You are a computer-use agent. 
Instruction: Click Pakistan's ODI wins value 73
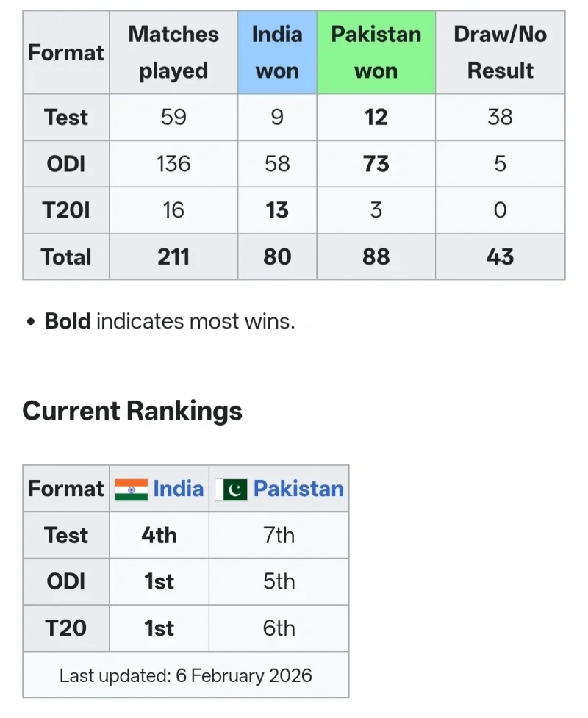tap(376, 164)
